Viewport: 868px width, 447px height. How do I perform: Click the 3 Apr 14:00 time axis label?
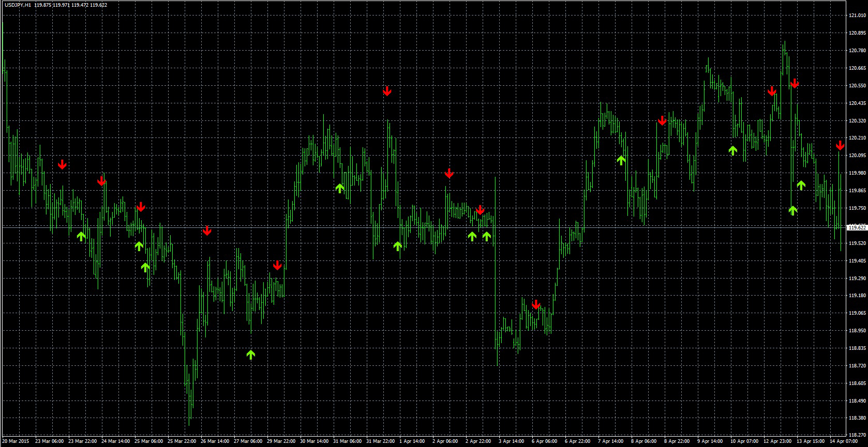512,441
